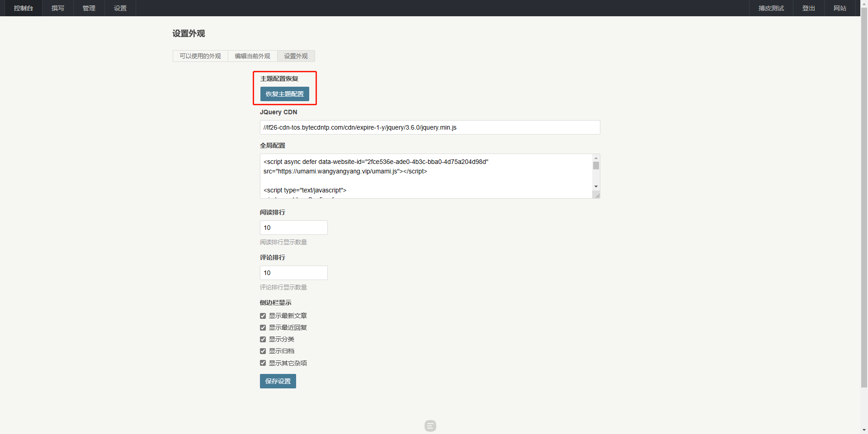Focus the JQuery CDN URL field
The width and height of the screenshot is (868, 434).
click(x=430, y=127)
